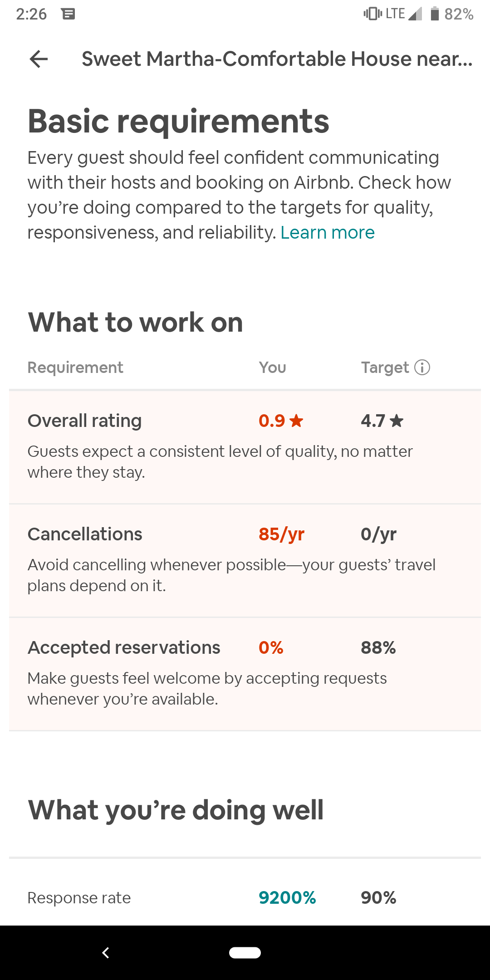Tap the notification icon in status bar
The width and height of the screenshot is (490, 980).
coord(69,14)
